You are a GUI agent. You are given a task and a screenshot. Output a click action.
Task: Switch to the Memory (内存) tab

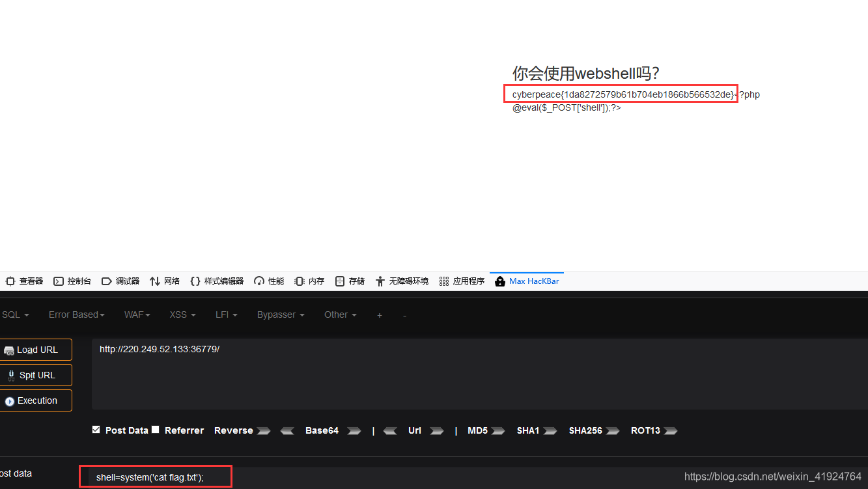[x=309, y=281]
